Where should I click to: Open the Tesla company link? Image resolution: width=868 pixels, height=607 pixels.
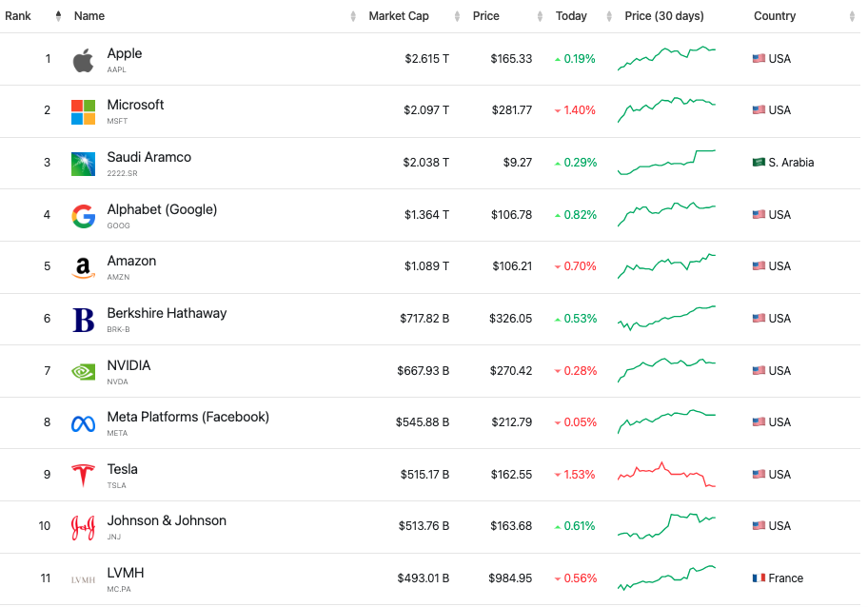click(x=123, y=469)
